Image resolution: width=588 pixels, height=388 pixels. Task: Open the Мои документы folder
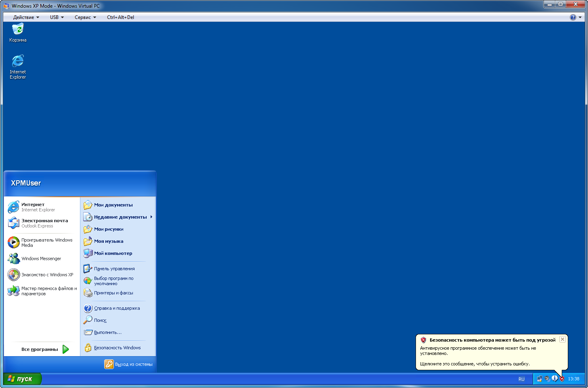[118, 205]
